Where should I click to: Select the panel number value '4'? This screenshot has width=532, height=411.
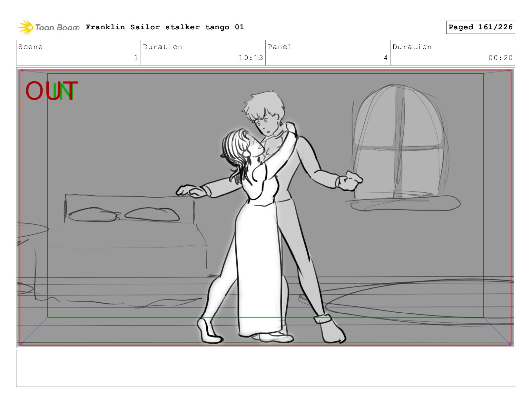click(386, 58)
